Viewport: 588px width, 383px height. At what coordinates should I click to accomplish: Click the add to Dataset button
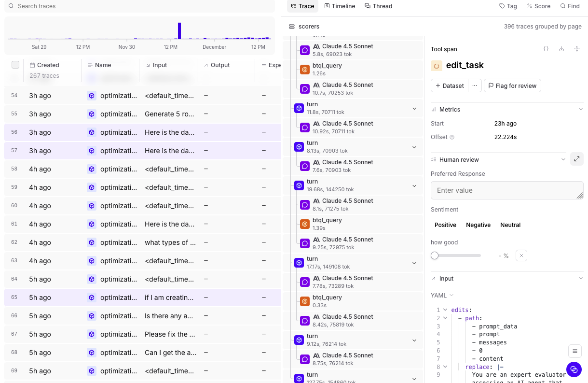[450, 85]
